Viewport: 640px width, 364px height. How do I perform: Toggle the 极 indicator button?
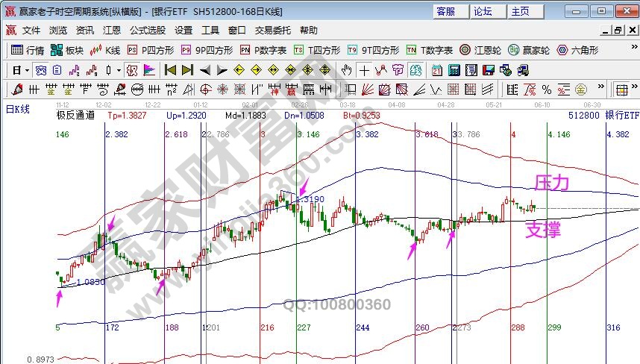pos(132,70)
